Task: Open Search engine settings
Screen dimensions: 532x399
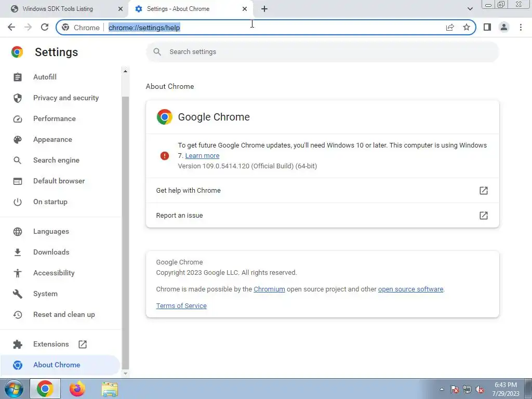Action: (56, 160)
